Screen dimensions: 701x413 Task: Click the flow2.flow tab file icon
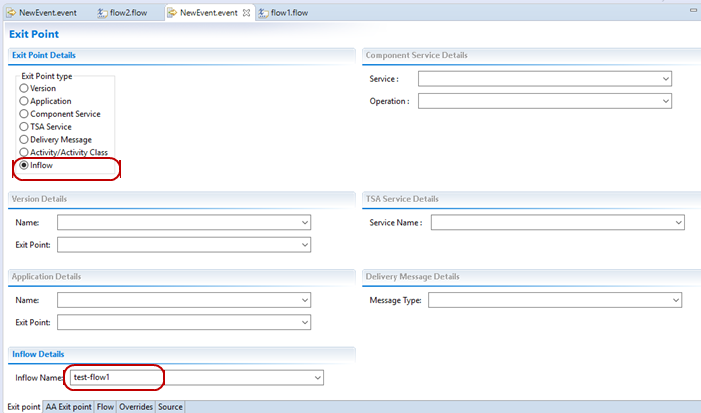(102, 13)
